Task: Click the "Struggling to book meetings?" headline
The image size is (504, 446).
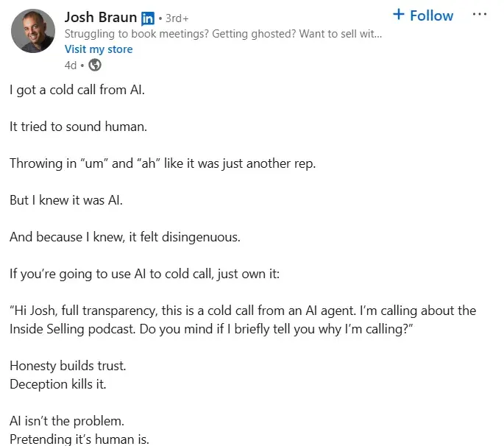Action: click(x=223, y=35)
